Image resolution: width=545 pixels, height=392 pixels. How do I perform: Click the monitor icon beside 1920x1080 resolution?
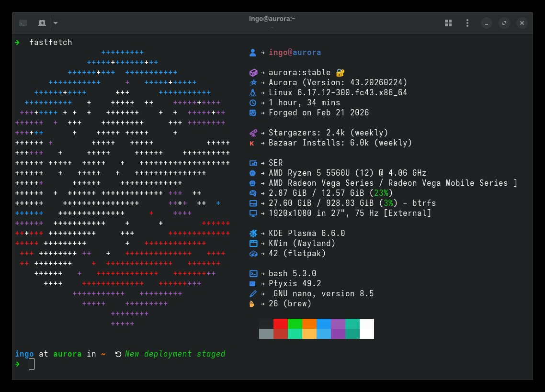tap(253, 213)
